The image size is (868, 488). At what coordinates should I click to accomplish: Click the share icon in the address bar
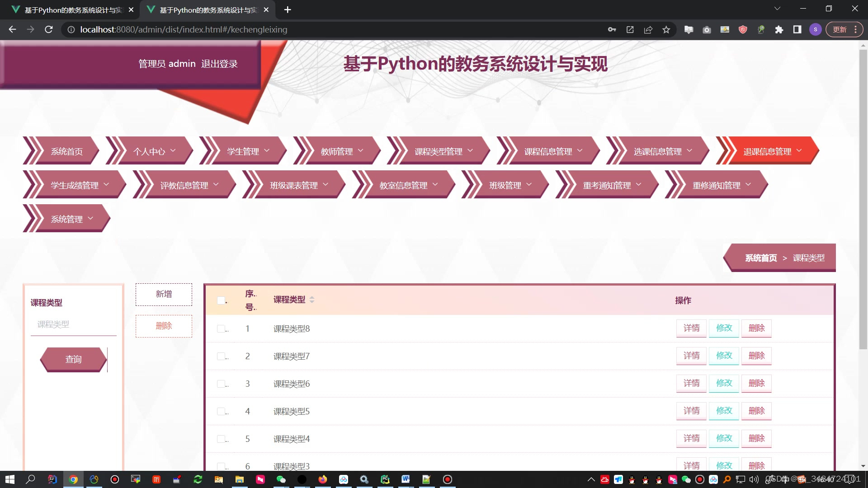(648, 29)
